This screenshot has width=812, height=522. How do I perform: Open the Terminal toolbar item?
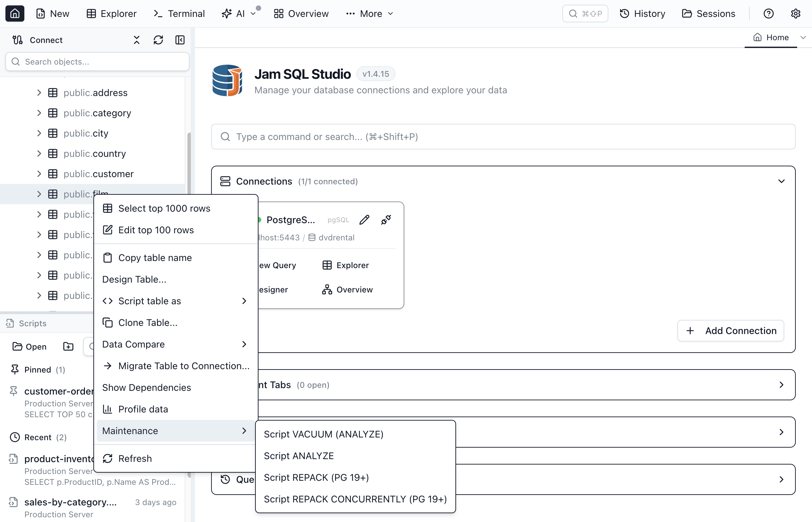[x=179, y=14]
